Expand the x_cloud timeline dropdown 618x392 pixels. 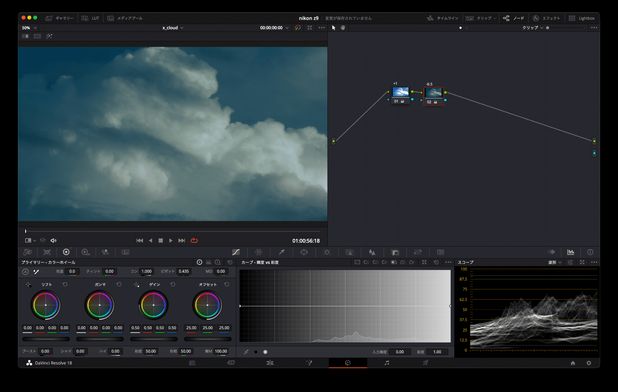173,28
